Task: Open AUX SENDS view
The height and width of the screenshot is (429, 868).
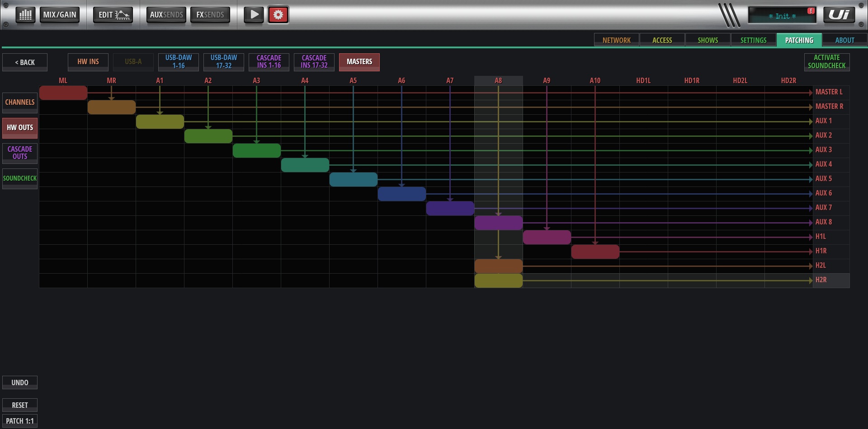Action: click(166, 15)
